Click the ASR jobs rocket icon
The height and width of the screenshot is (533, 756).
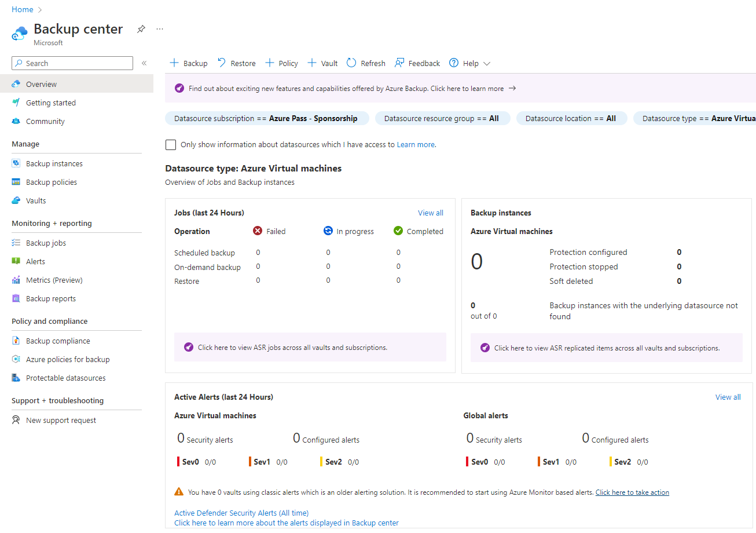(188, 347)
